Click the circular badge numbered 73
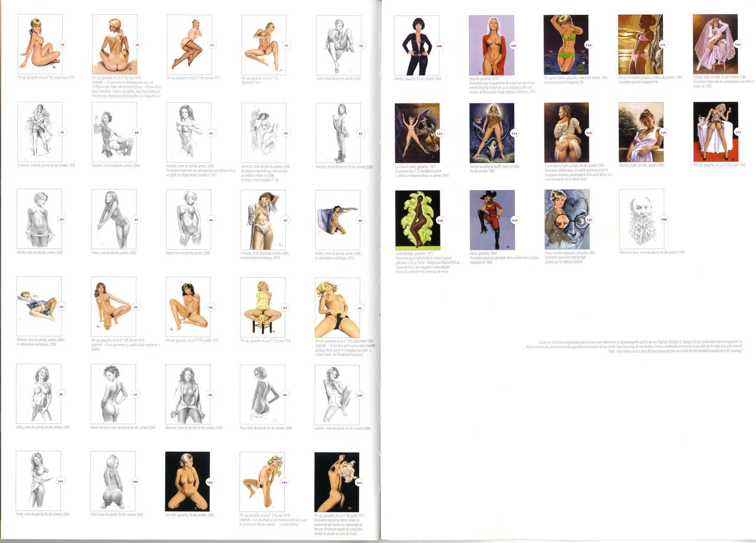The image size is (756, 543). [x=137, y=45]
